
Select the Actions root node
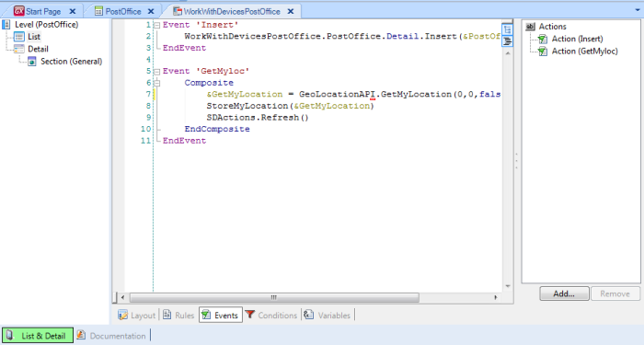[552, 27]
